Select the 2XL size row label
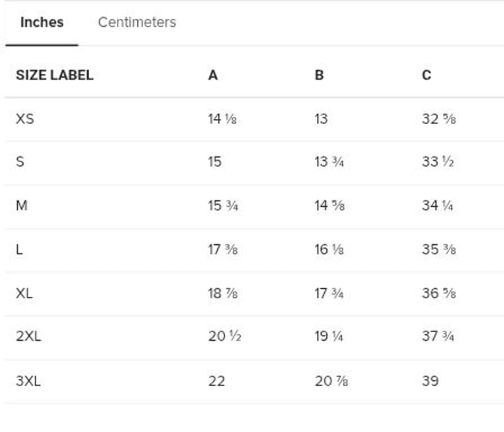Image resolution: width=504 pixels, height=432 pixels. (28, 337)
